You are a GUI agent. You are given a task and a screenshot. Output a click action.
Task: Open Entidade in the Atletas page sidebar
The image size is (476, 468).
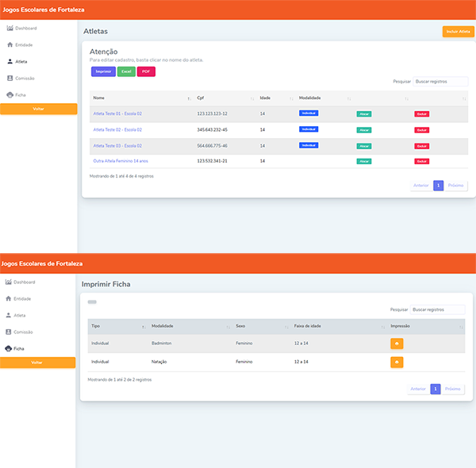click(23, 44)
